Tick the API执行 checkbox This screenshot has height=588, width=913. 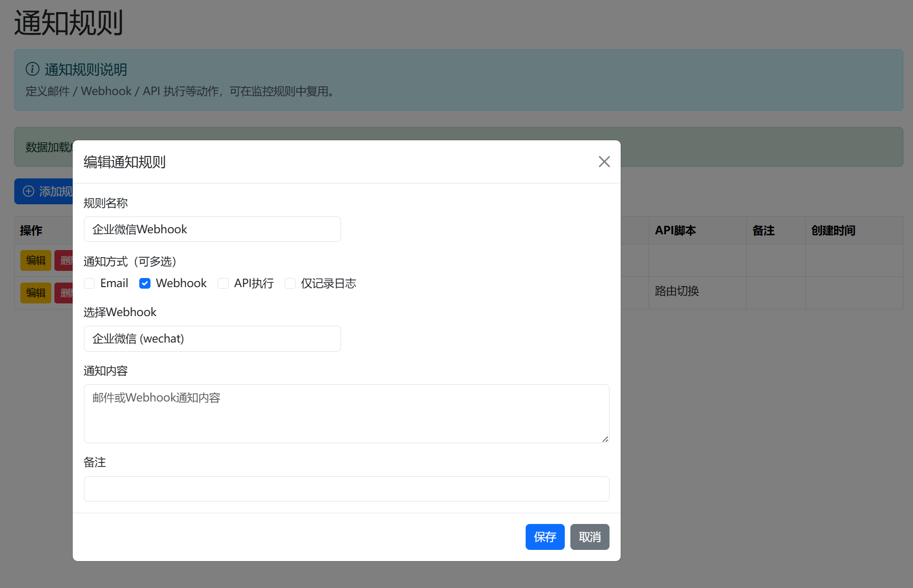[x=223, y=284]
